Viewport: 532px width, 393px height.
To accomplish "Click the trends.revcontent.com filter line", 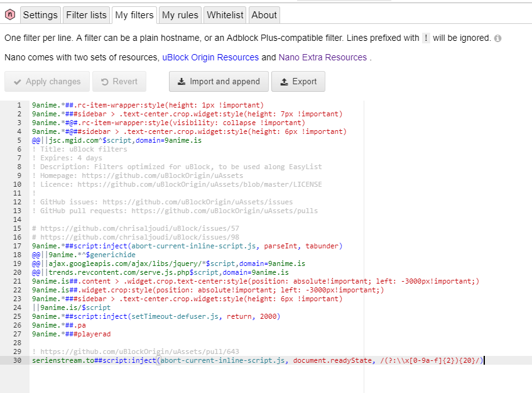I will tap(160, 272).
